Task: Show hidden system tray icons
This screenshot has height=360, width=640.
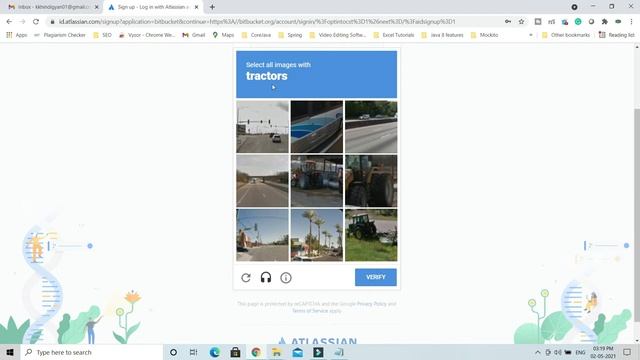Action: pyautogui.click(x=538, y=352)
